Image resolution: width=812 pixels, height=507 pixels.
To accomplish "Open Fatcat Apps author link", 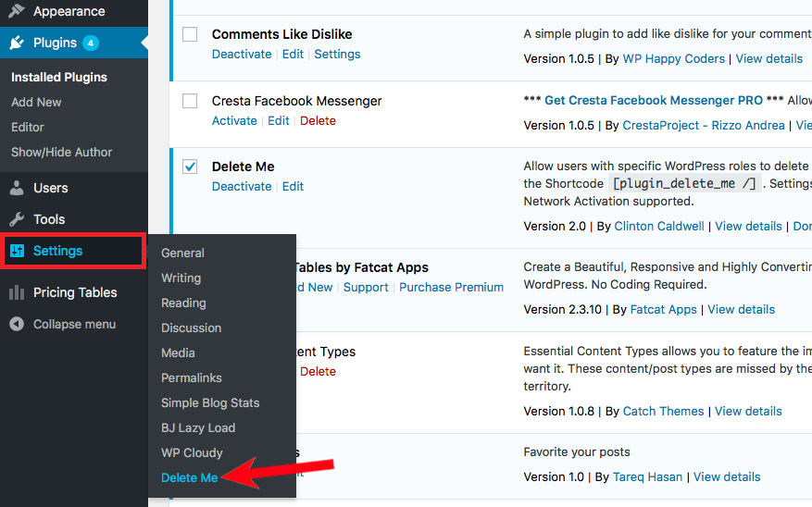I will (663, 309).
